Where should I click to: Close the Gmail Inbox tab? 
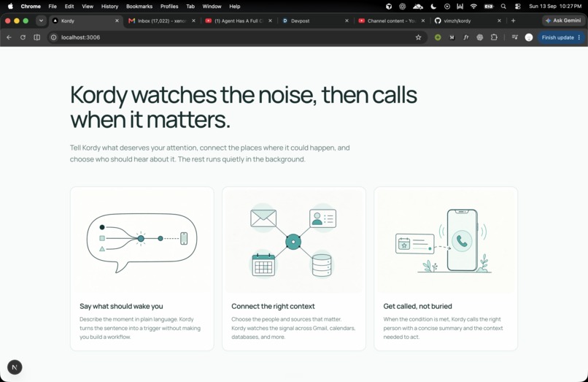(x=193, y=20)
